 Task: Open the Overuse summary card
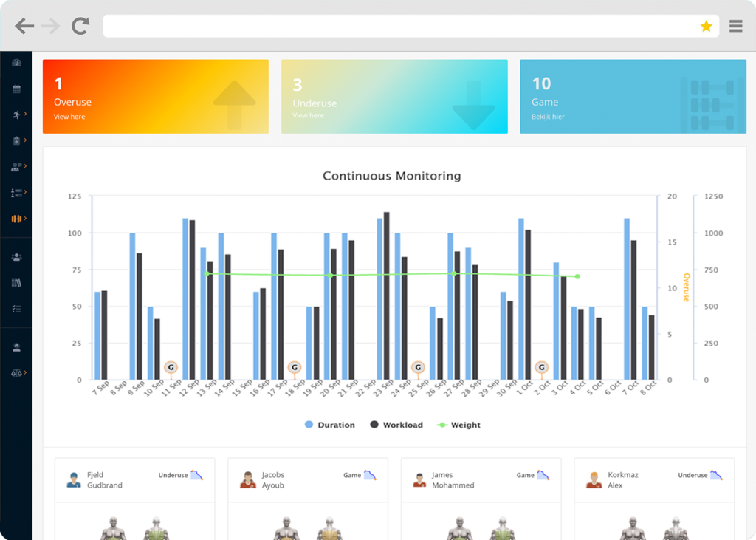[x=155, y=96]
